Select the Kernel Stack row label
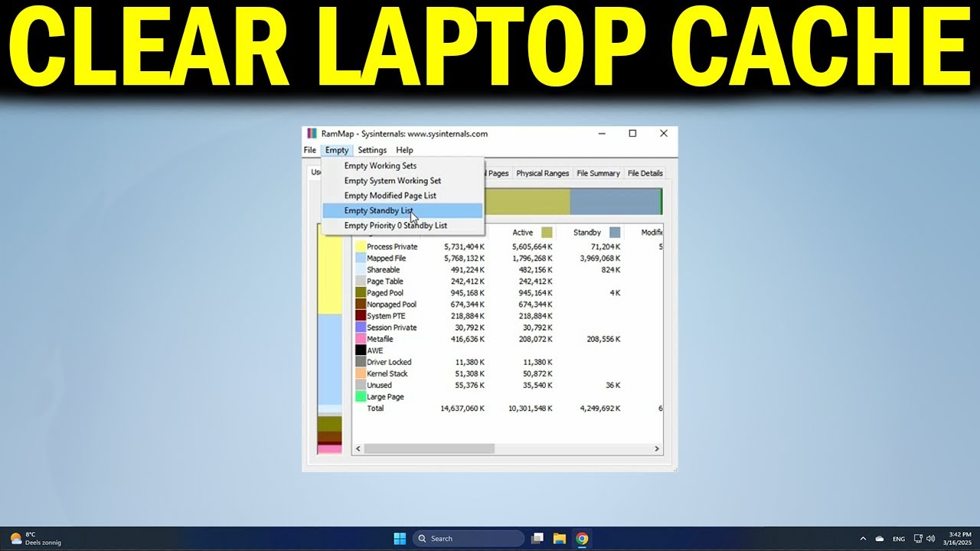980x551 pixels. 387,373
